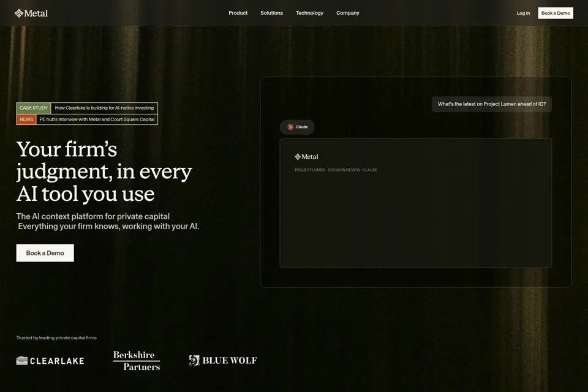Click the Metal logo inside the response card
The image size is (588, 392).
[306, 157]
